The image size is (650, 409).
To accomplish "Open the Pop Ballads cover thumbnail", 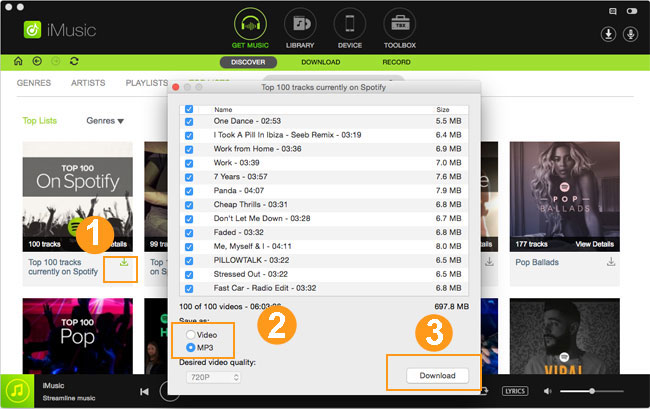I will pyautogui.click(x=565, y=196).
